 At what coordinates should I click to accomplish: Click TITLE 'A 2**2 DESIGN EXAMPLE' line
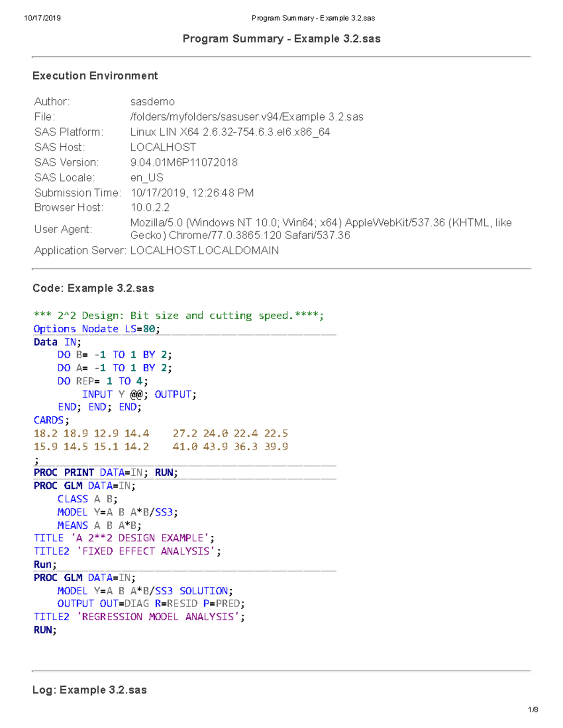(x=124, y=538)
